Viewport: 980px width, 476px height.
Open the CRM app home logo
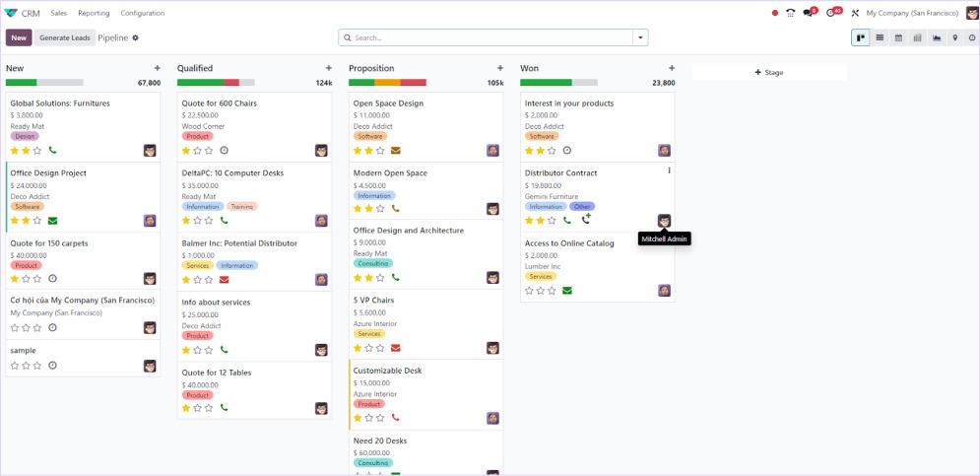tap(11, 13)
